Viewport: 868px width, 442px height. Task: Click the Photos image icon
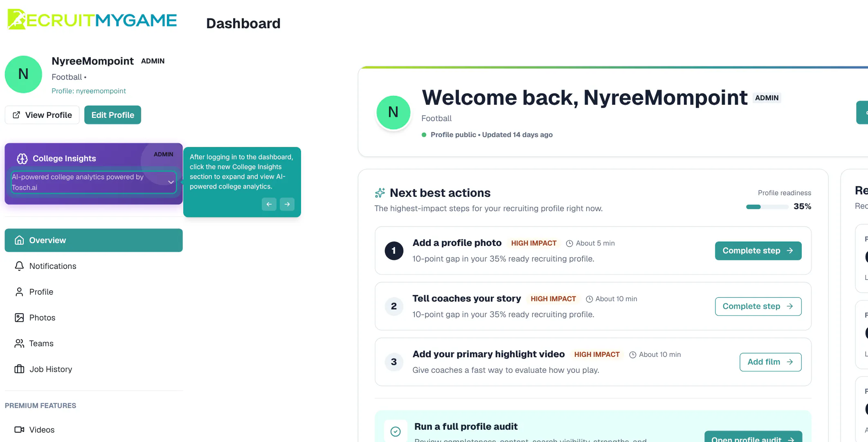(19, 318)
